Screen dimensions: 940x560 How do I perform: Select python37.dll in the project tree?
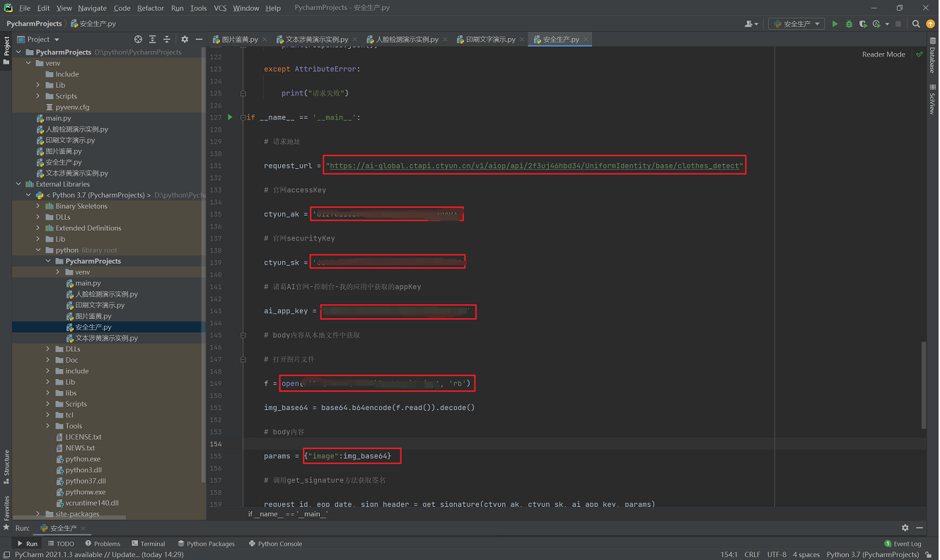(81, 481)
